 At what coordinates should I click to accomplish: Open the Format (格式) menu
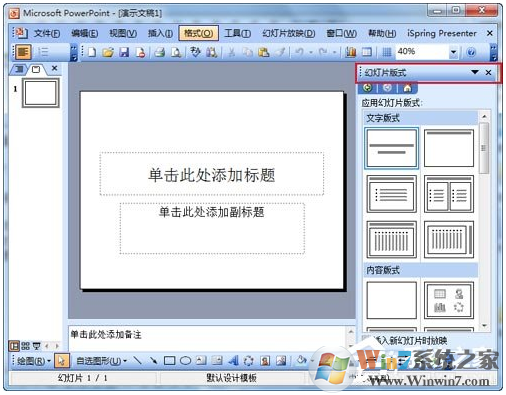(x=198, y=33)
